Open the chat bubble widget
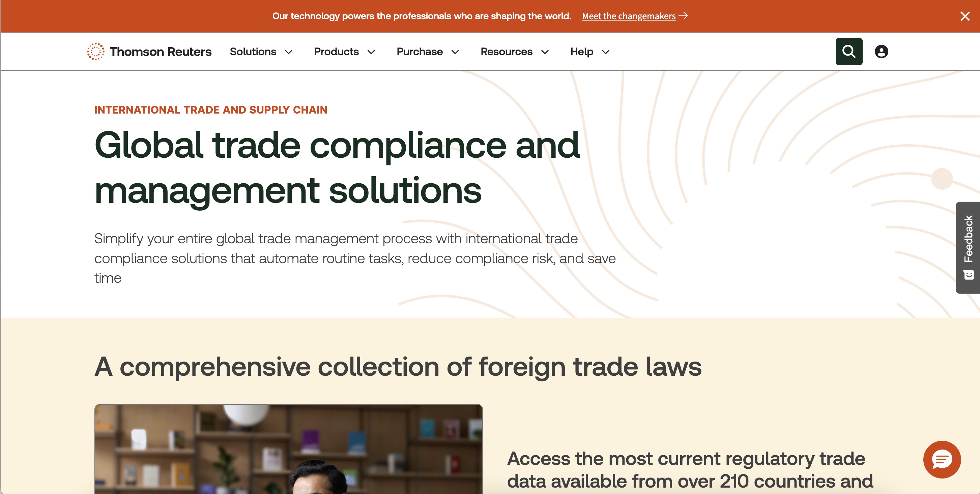The width and height of the screenshot is (980, 494). pyautogui.click(x=942, y=459)
